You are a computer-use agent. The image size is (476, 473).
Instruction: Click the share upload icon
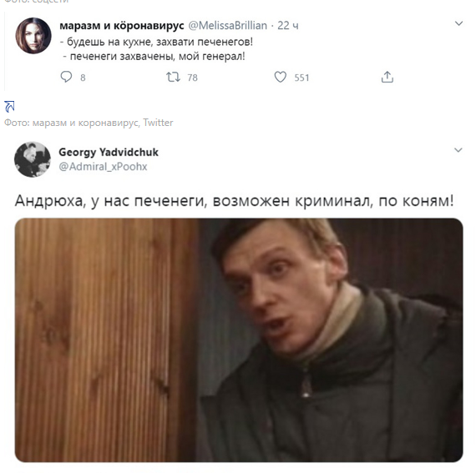(x=387, y=77)
